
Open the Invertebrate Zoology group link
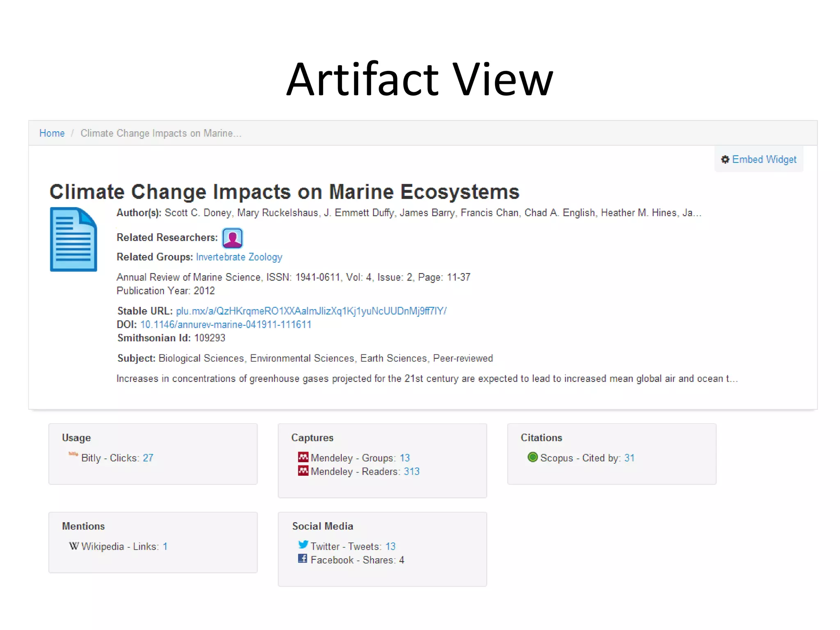(239, 257)
